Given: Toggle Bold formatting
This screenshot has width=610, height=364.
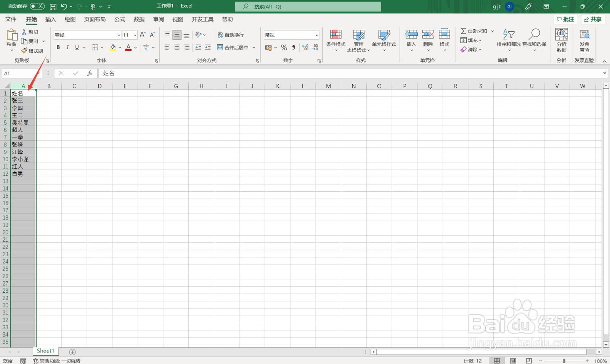Looking at the screenshot, I should [58, 47].
